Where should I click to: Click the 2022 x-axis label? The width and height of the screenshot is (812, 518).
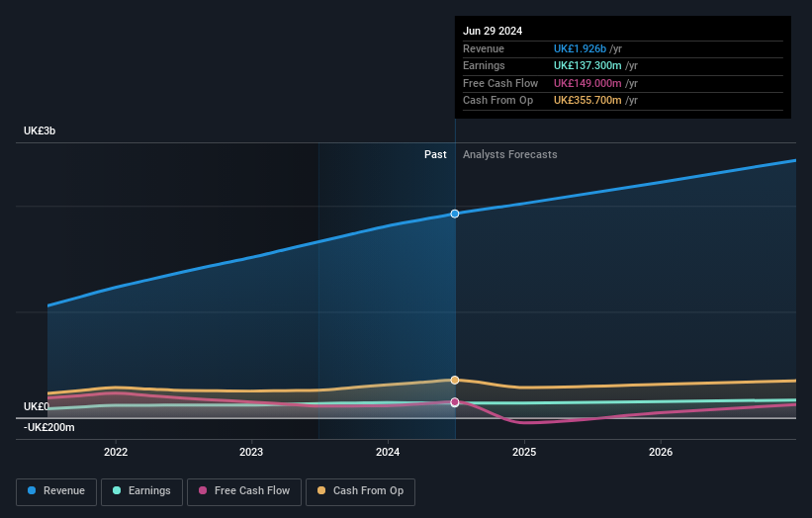[116, 452]
